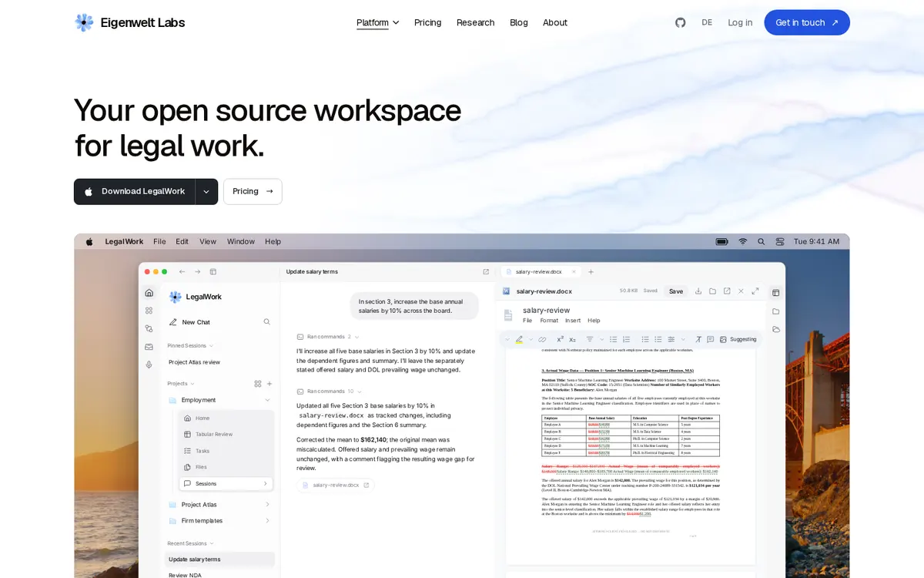Click the Eigenwelt Labs logo
Viewport: 924px width, 578px height.
coord(129,22)
